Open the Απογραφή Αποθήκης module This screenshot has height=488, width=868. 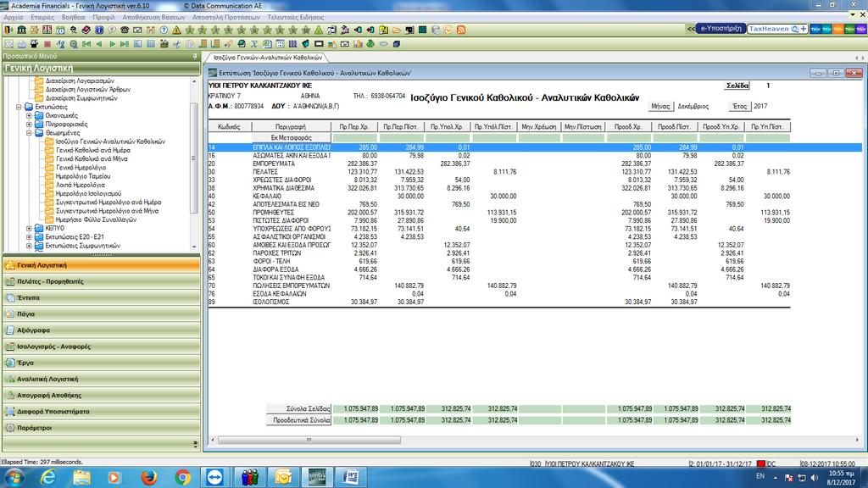tap(102, 396)
